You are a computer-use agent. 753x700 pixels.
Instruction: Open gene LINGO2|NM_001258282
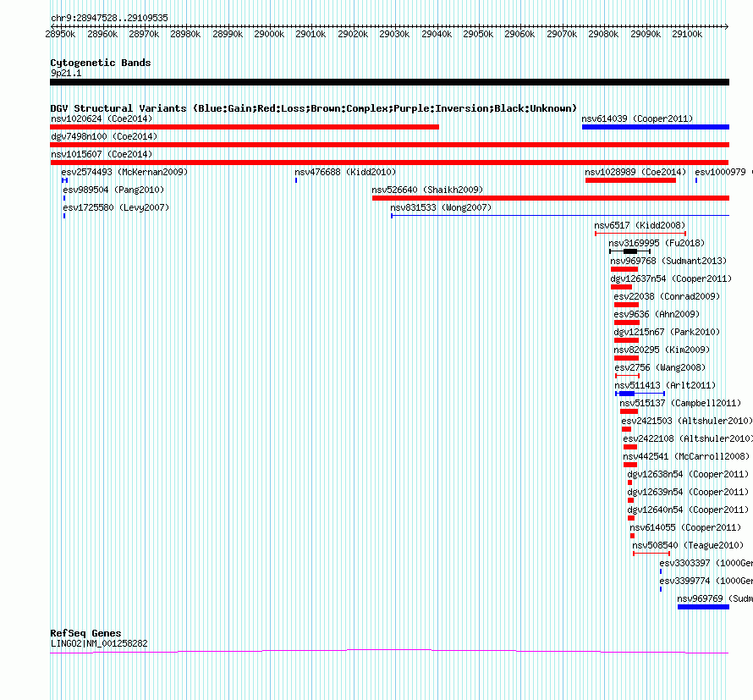click(99, 644)
